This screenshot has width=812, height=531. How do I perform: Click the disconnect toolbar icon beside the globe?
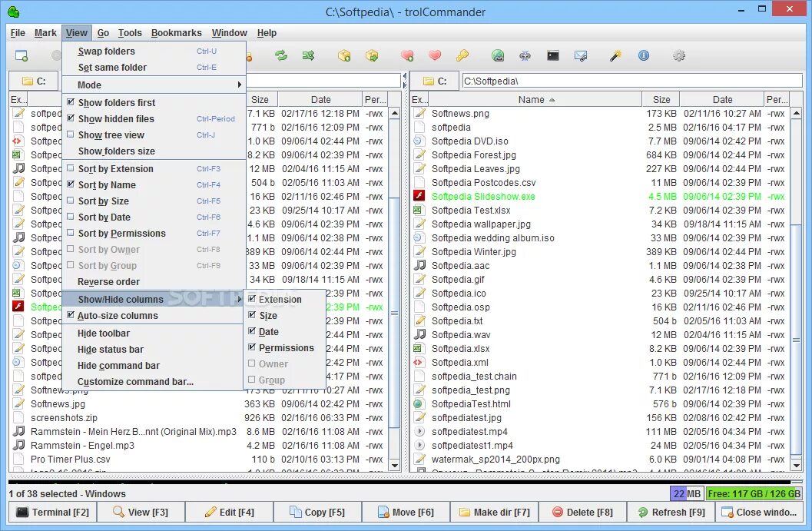click(x=525, y=55)
